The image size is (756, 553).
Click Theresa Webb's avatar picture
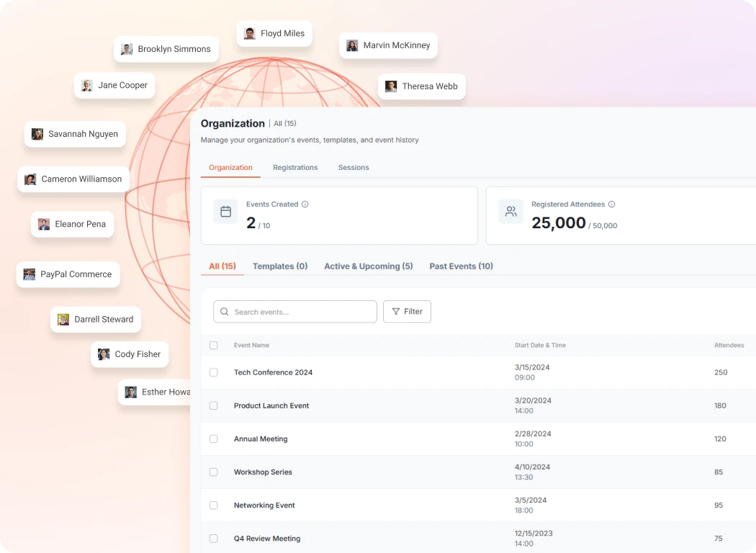pos(391,86)
